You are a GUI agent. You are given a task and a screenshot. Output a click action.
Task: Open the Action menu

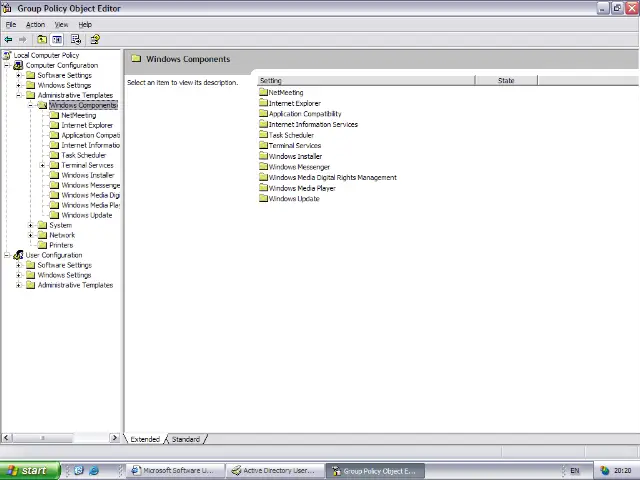tap(36, 24)
